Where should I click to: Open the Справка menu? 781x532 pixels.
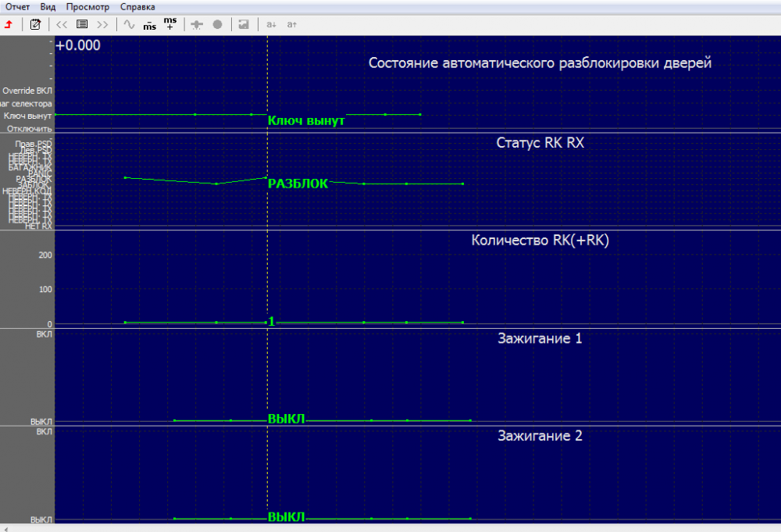point(137,7)
